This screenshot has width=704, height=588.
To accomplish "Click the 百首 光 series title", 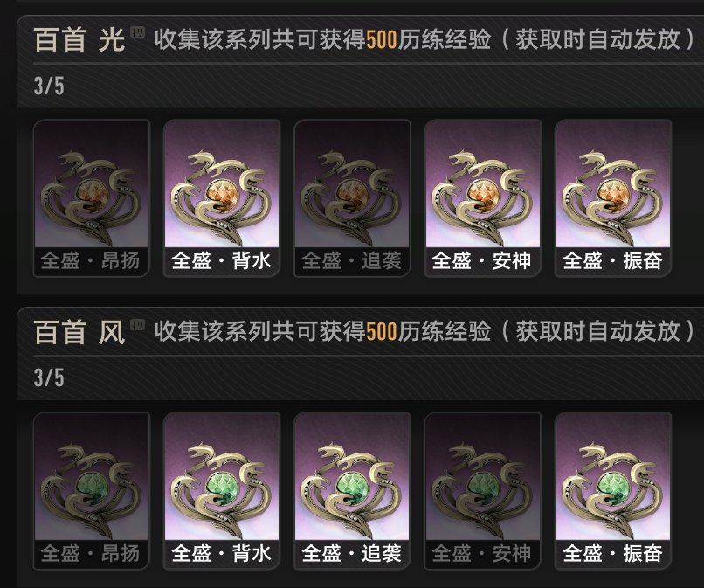I will (79, 39).
